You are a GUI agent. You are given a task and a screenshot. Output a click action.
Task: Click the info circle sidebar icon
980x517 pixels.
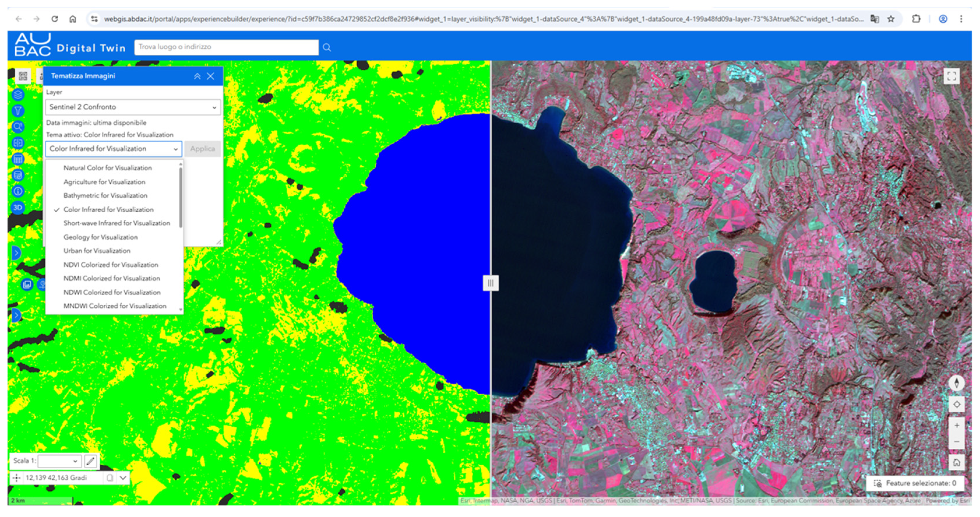[x=18, y=191]
